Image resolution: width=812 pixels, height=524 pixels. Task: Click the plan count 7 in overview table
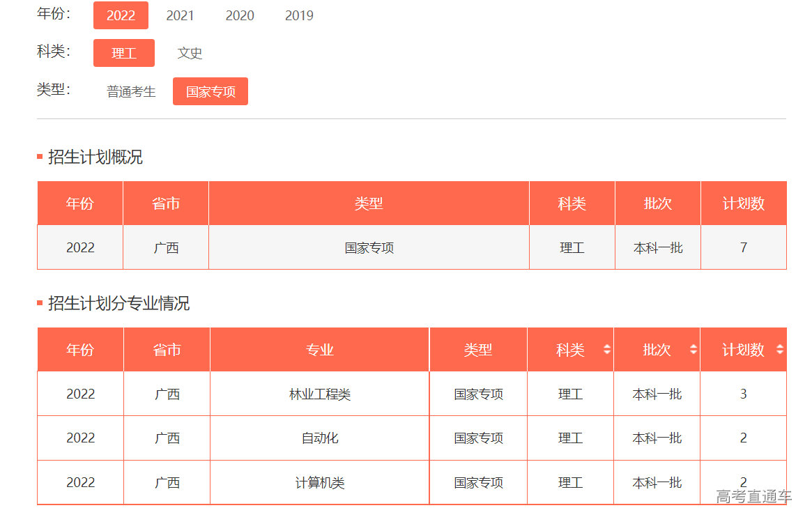743,247
